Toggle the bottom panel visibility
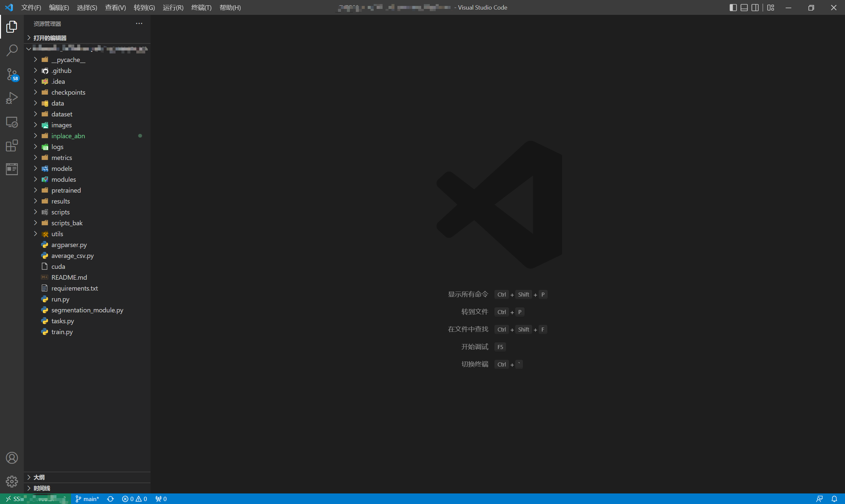845x504 pixels. (x=744, y=7)
